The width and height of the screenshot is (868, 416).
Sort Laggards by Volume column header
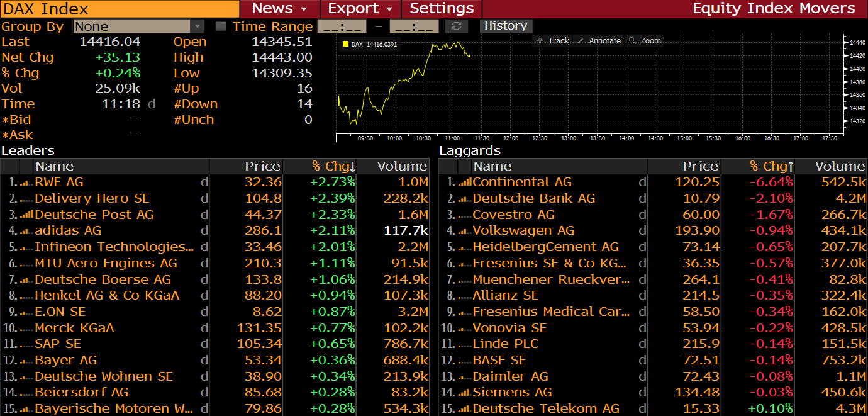840,166
